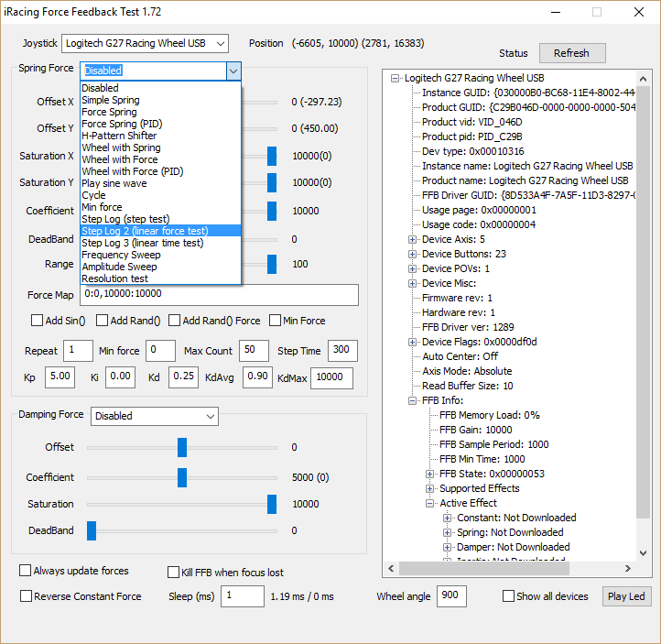Select 'FFB Driver ver: 1289' tree row

(468, 327)
